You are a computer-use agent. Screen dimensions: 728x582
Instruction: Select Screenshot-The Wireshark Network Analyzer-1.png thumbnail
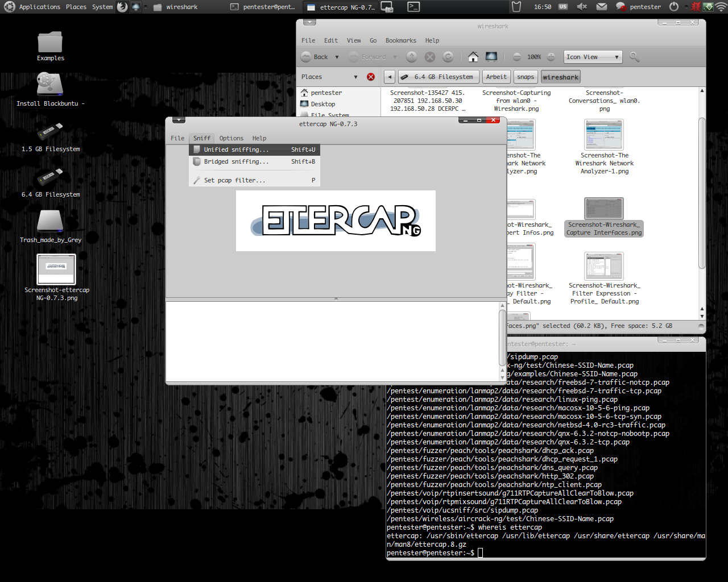(x=604, y=134)
